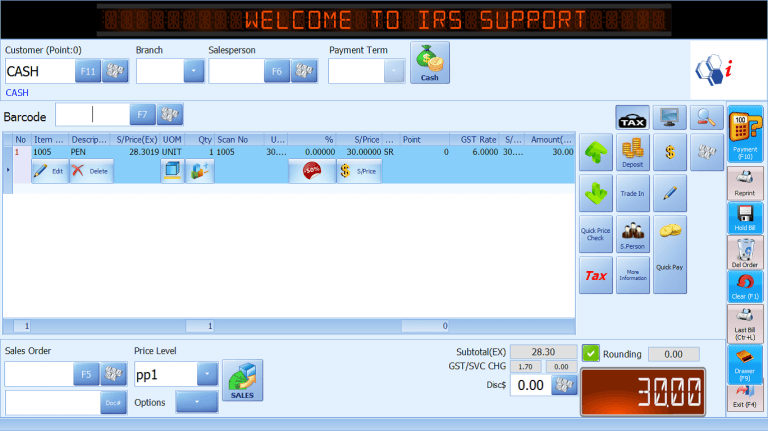This screenshot has height=431, width=768.
Task: Click the S/Price button in item row
Action: click(359, 171)
